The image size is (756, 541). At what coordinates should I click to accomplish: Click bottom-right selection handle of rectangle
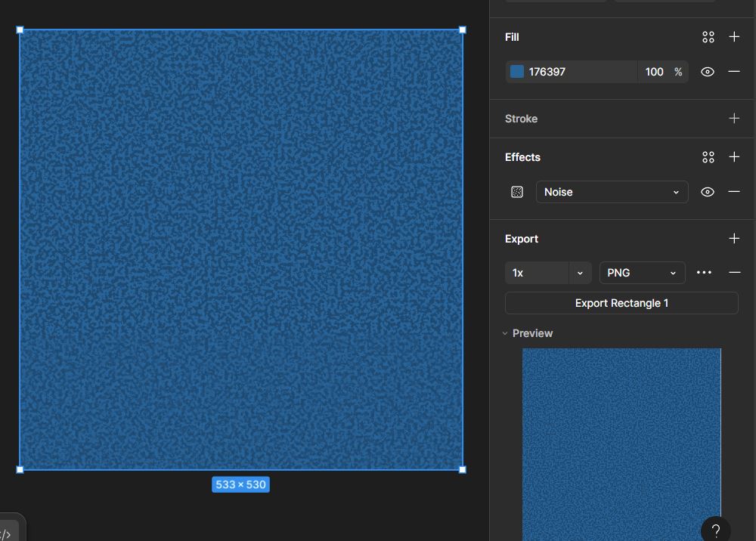(x=463, y=470)
